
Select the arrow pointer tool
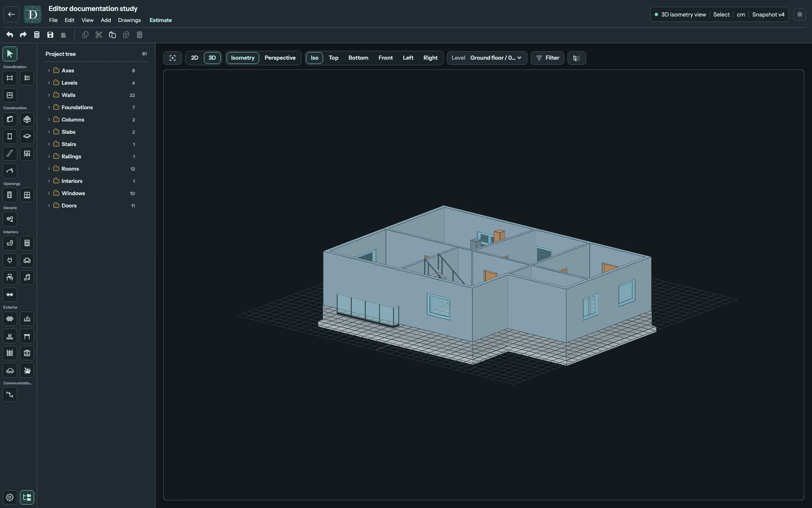click(10, 54)
